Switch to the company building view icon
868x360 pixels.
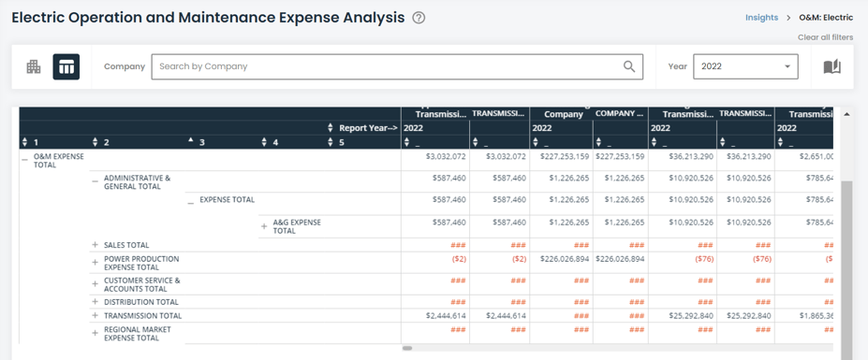[x=34, y=67]
